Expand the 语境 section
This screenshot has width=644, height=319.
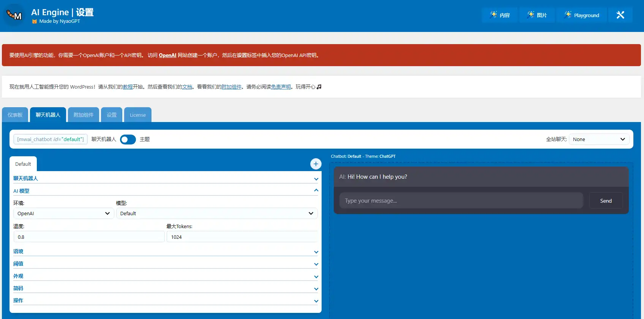(166, 251)
